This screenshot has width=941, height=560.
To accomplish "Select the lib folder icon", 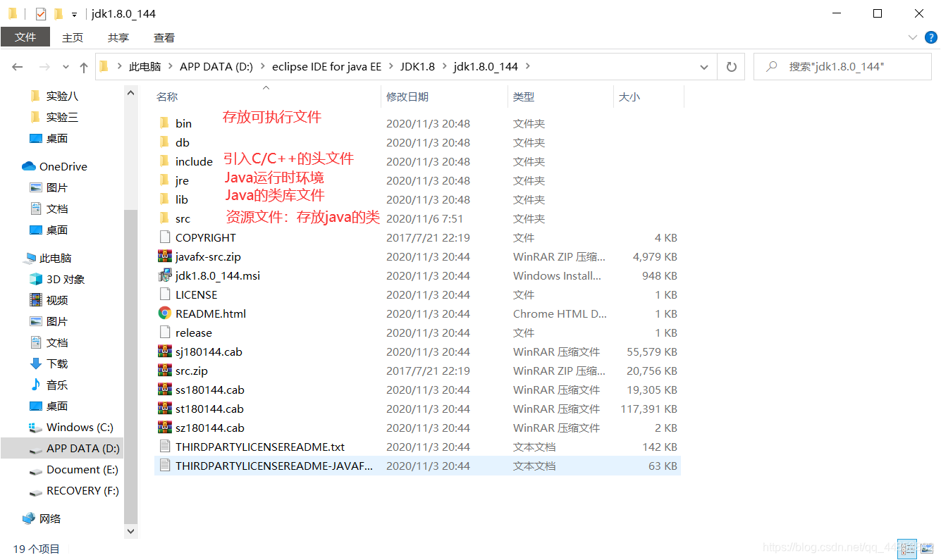I will click(164, 199).
